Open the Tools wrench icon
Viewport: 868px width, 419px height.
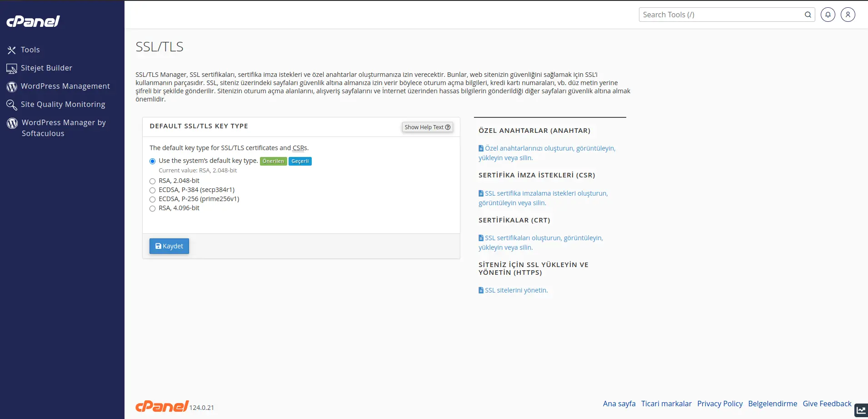click(x=12, y=50)
